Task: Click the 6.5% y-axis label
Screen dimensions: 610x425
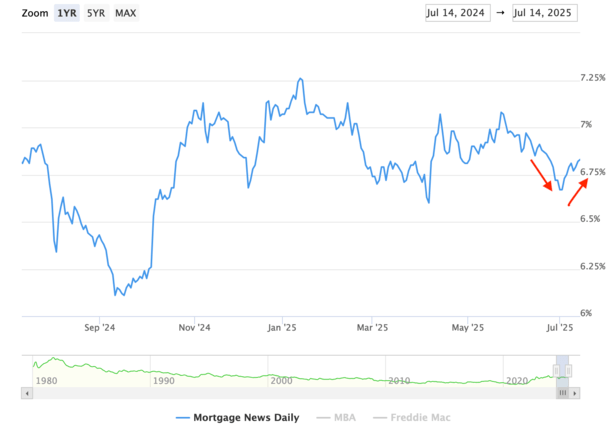Action: coord(590,219)
